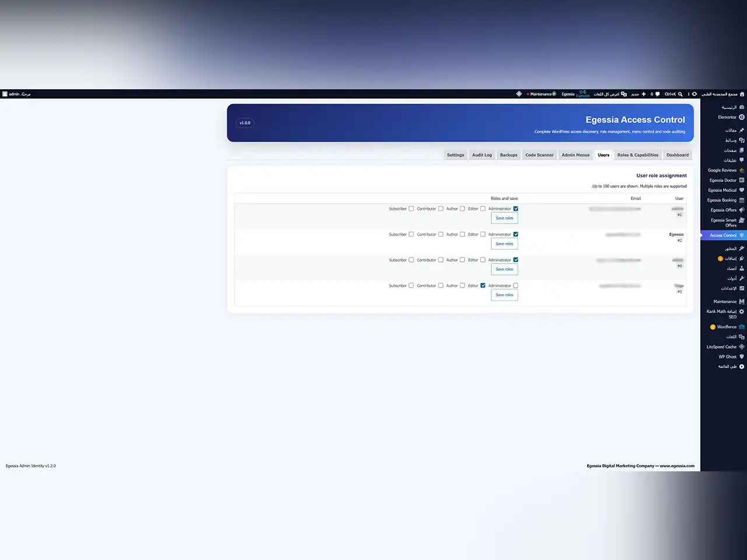Click the Egessia Access Control heading

coord(636,120)
